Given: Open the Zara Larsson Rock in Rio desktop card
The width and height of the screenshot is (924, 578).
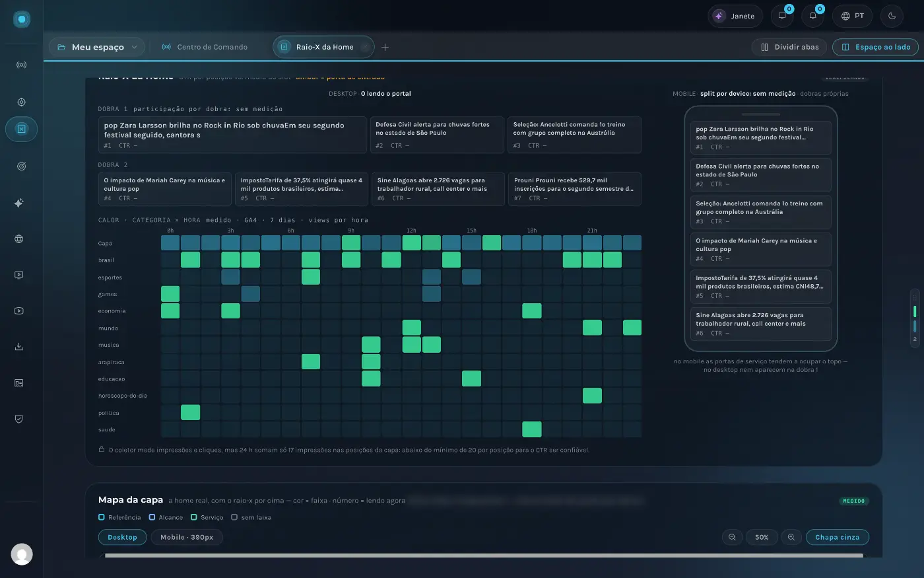Looking at the screenshot, I should [232, 135].
